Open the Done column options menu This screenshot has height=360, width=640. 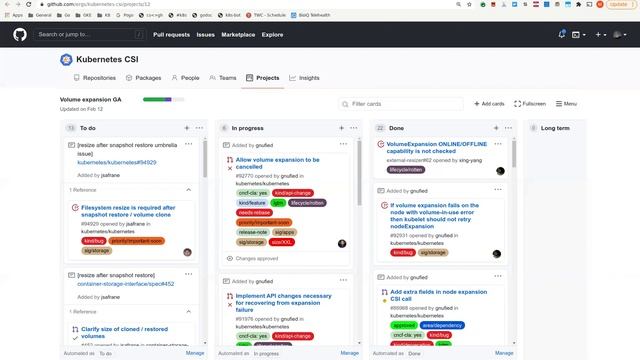pos(508,128)
